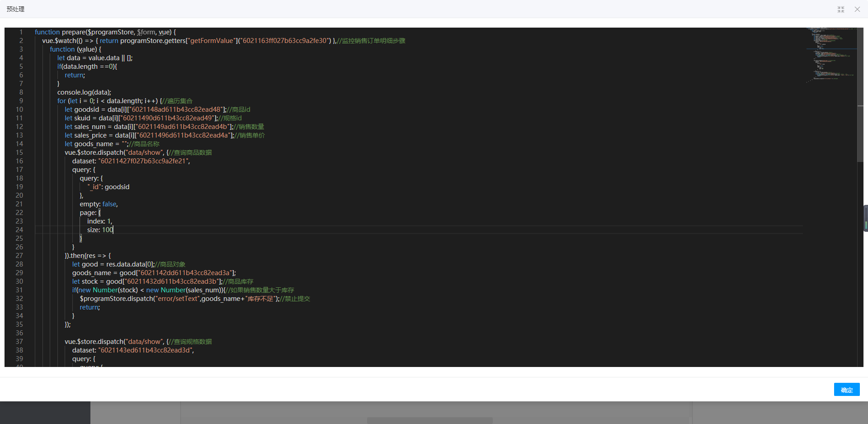The image size is (868, 424).
Task: Click 'let data = value.data || [];' line
Action: tap(95, 58)
